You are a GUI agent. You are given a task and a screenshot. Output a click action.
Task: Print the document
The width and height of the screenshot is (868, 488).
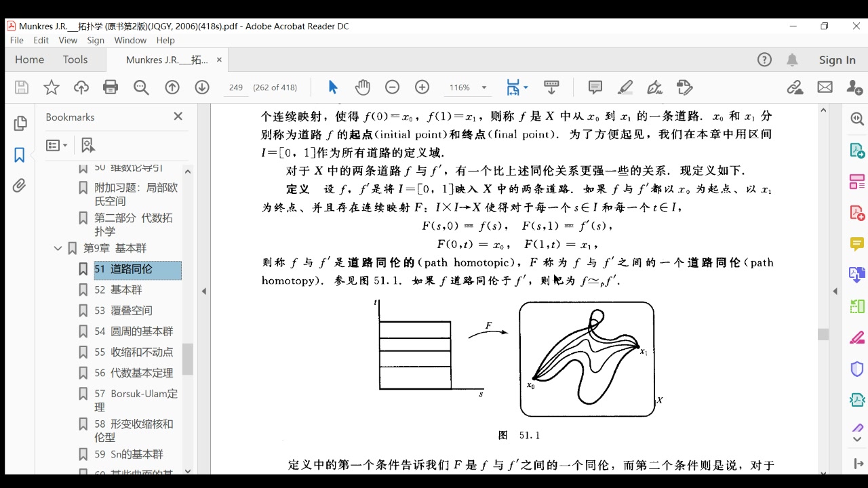[x=111, y=87]
